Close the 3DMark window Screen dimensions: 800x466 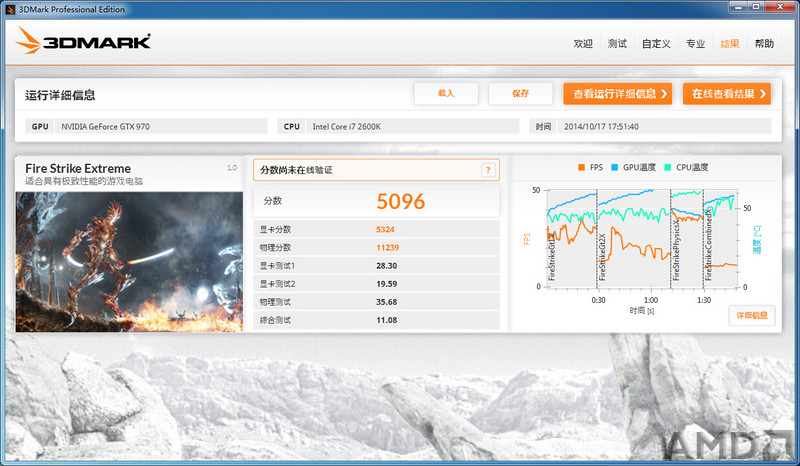point(781,7)
